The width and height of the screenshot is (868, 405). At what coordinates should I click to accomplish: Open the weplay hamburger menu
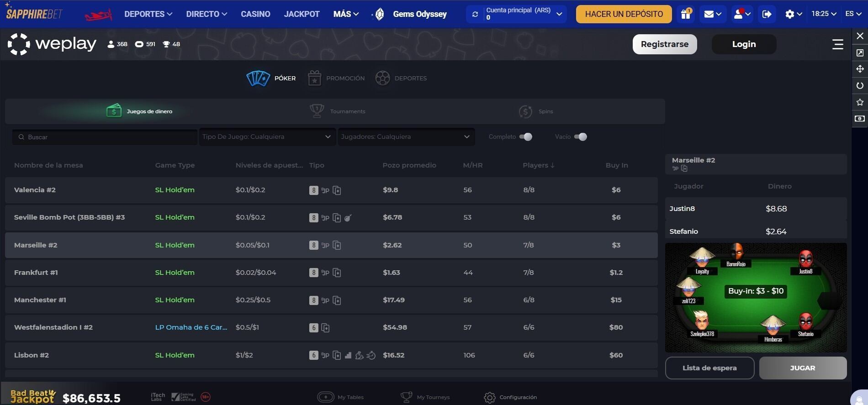(x=837, y=44)
